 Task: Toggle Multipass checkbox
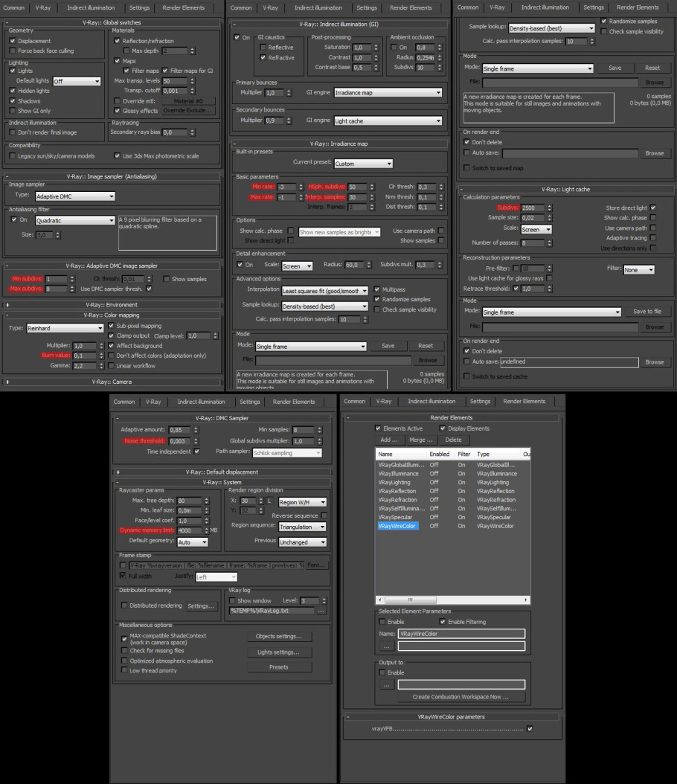tap(377, 289)
